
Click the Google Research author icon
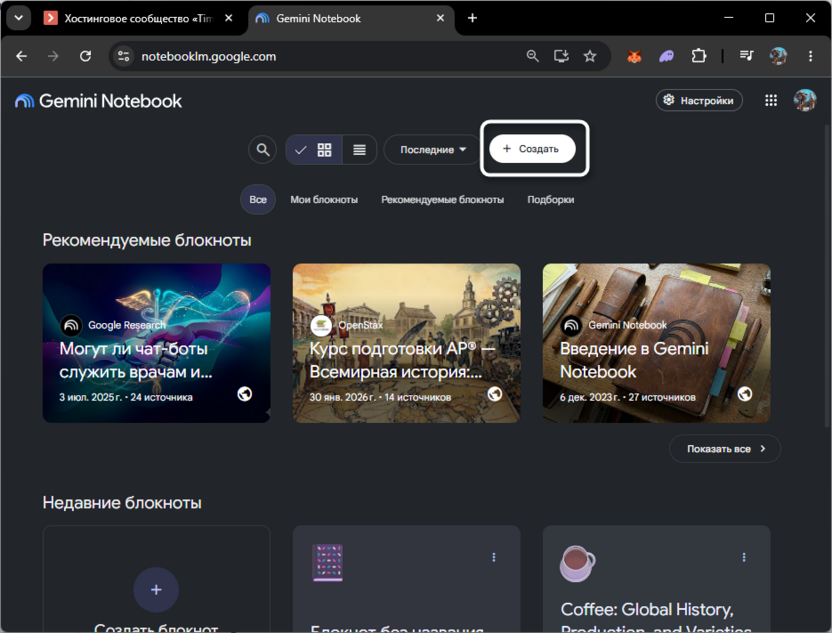71,325
